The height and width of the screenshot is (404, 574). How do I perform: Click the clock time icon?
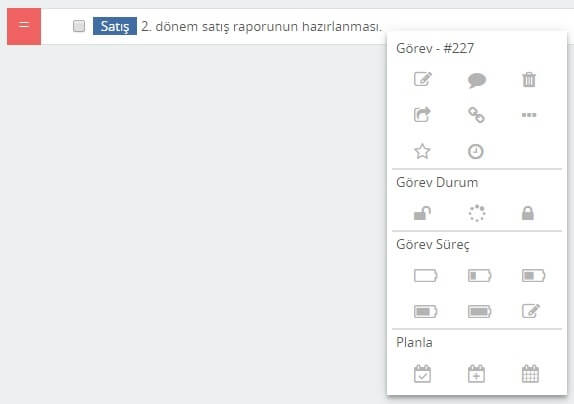coord(476,152)
